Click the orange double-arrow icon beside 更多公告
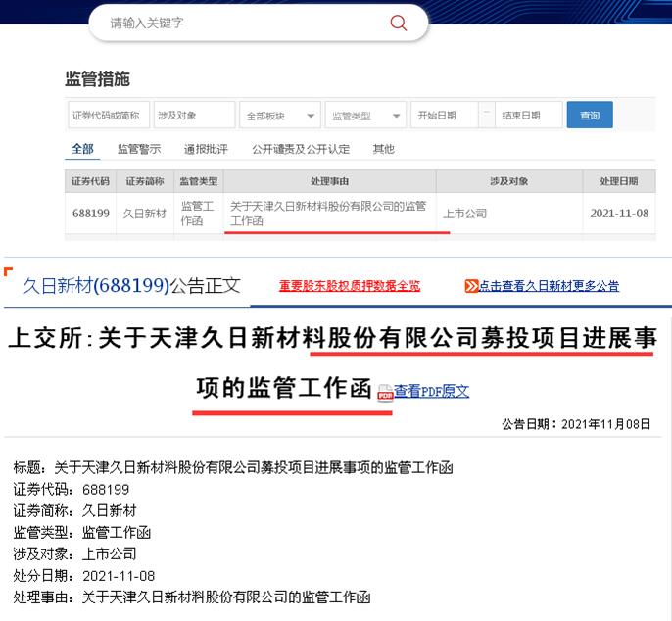The width and height of the screenshot is (672, 621). point(471,286)
